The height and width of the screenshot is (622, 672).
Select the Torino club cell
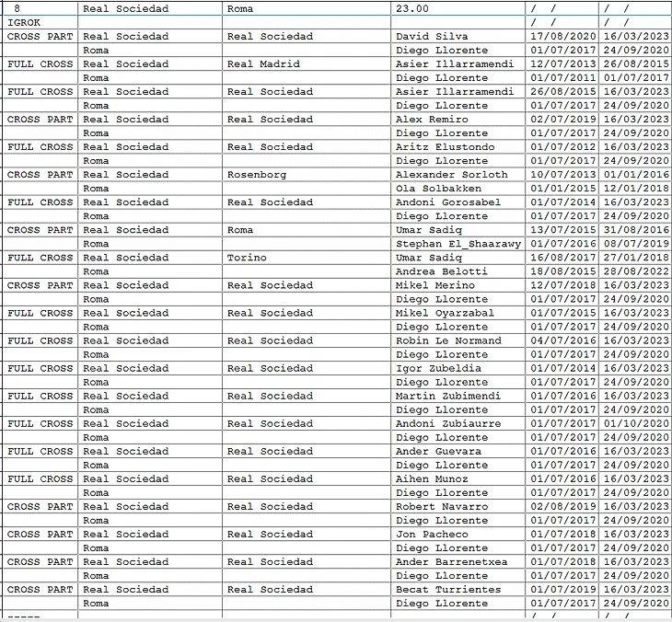pyautogui.click(x=306, y=258)
